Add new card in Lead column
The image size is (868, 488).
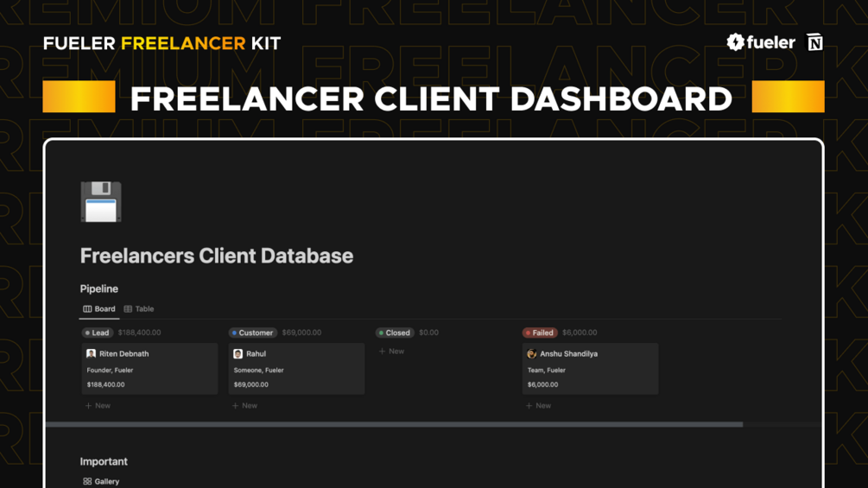[x=98, y=406]
